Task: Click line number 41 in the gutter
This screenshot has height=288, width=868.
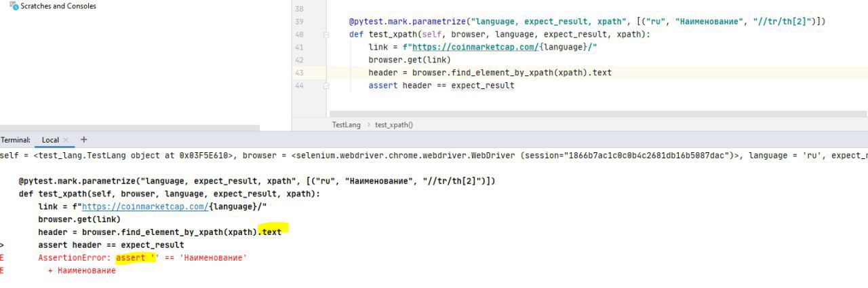Action: pyautogui.click(x=300, y=47)
